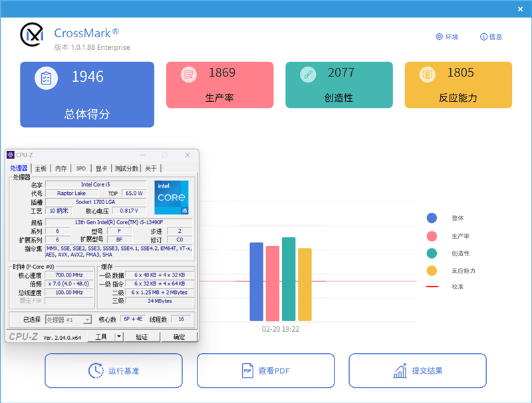Click the 核心速度 field showing 700.00 MHz
This screenshot has width=532, height=403.
click(69, 275)
